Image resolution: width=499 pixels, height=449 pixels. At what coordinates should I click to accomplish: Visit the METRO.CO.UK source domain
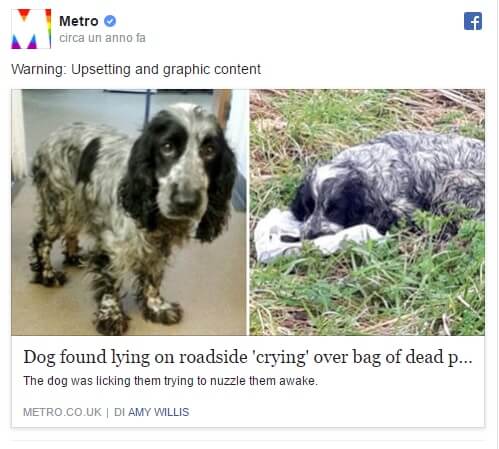62,412
